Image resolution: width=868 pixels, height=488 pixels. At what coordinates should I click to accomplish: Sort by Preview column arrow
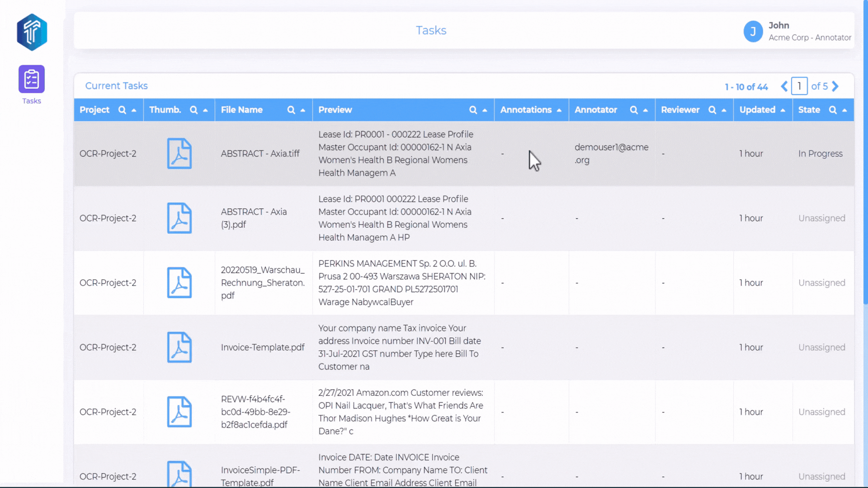pos(485,110)
